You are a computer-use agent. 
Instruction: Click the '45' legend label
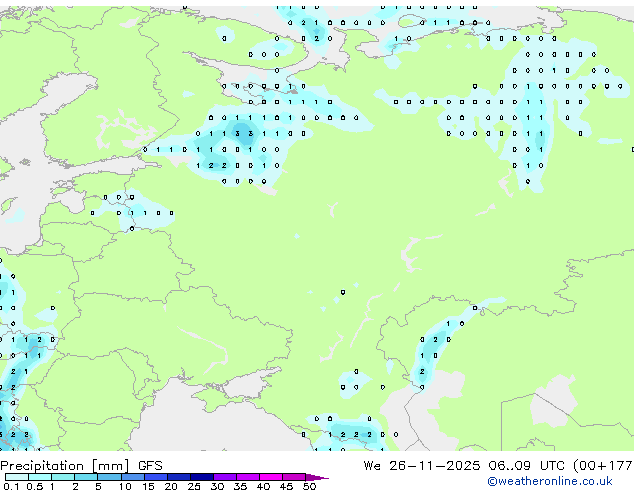tap(287, 486)
